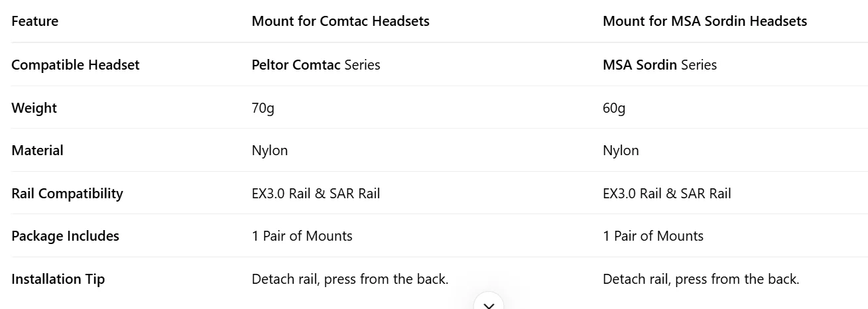868x309 pixels.
Task: Click EX3.0 Rail & SAR Rail under MSA Sordin
Action: (x=666, y=194)
